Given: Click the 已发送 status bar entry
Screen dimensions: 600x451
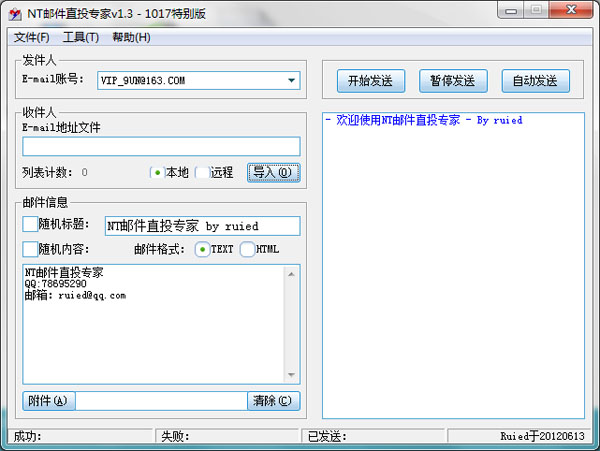Looking at the screenshot, I should coord(374,436).
